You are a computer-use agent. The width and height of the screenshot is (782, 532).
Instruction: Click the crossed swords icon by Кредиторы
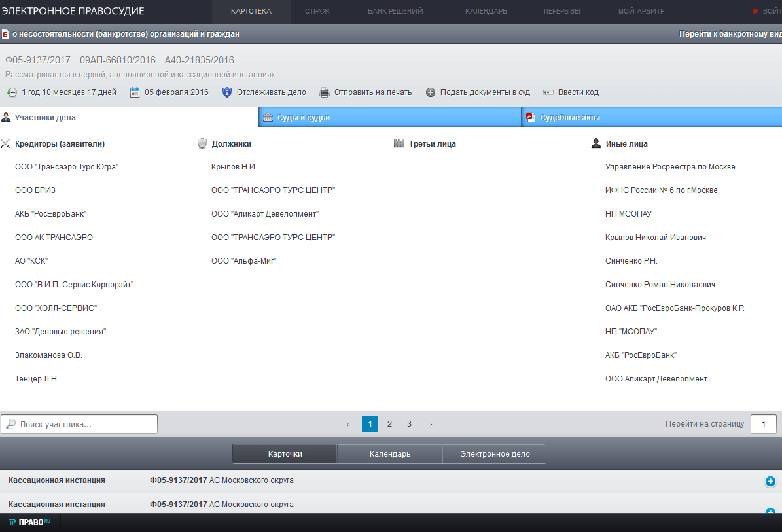[5, 143]
